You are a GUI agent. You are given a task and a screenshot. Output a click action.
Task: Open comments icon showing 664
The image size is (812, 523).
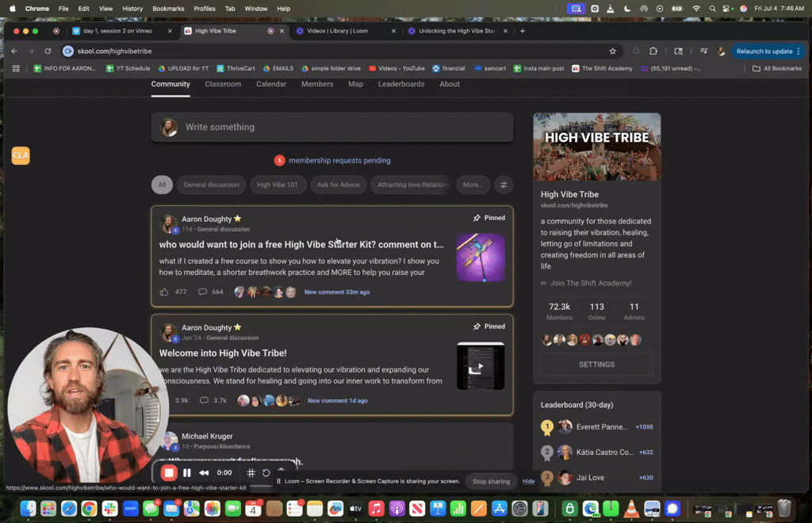pos(202,292)
